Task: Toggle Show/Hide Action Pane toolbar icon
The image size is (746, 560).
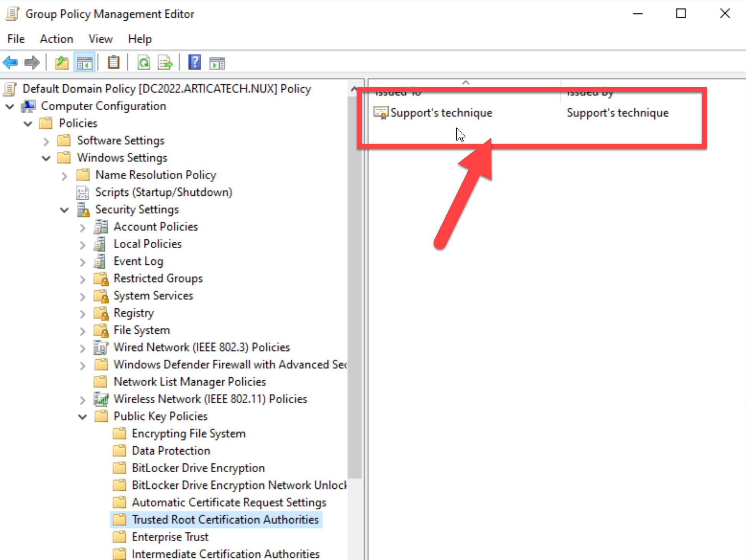Action: [x=217, y=62]
